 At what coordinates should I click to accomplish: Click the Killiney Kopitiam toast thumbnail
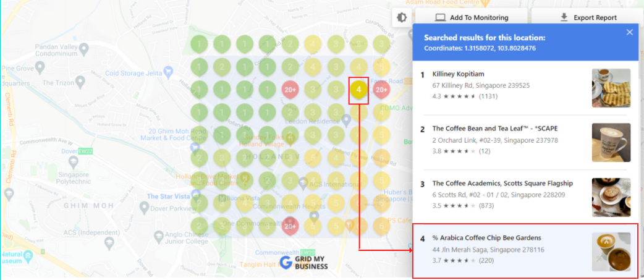(x=611, y=88)
